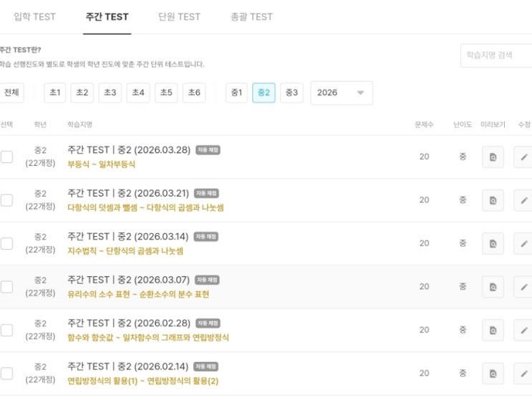The image size is (532, 402).
Task: Preview the 2026.02.14 weekly test
Action: [493, 373]
